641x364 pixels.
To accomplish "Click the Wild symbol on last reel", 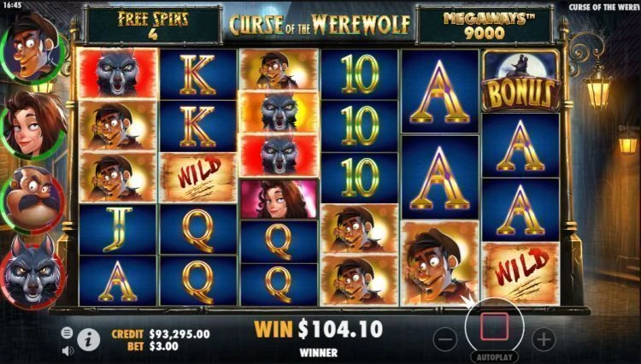I will coord(520,273).
